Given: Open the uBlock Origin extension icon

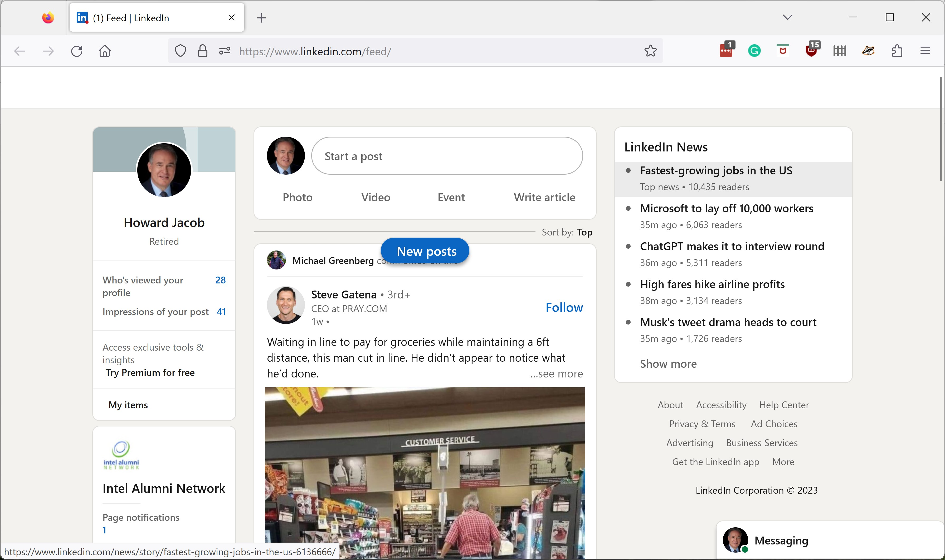Looking at the screenshot, I should pyautogui.click(x=811, y=51).
